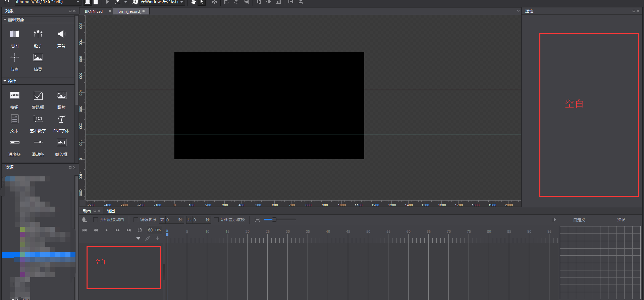The image size is (644, 300).
Task: Float the 属性 panel
Action: pos(634,11)
